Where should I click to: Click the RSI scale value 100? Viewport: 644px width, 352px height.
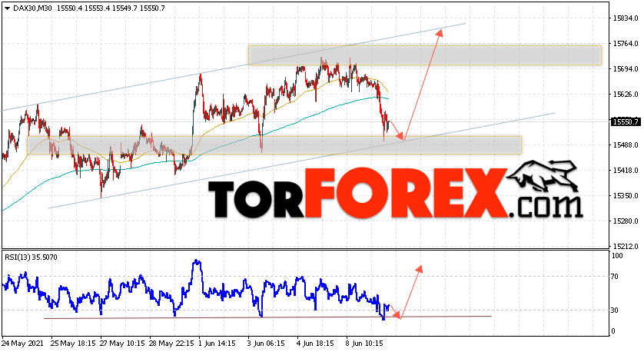(x=617, y=256)
